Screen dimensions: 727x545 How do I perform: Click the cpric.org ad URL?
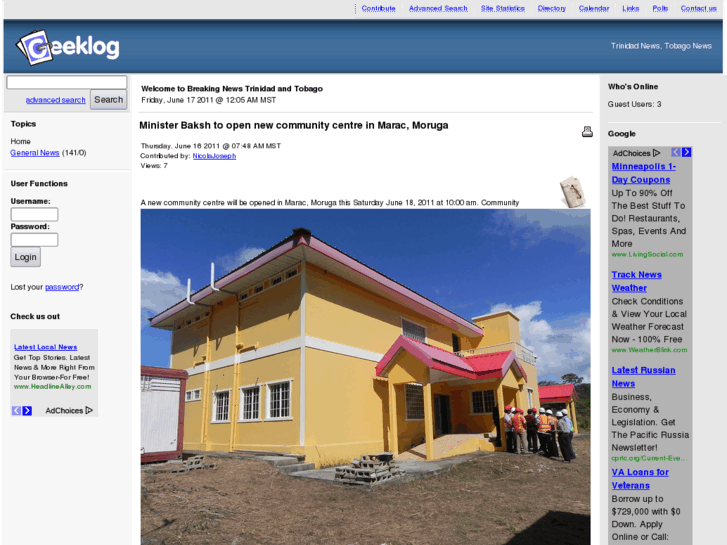pos(649,458)
